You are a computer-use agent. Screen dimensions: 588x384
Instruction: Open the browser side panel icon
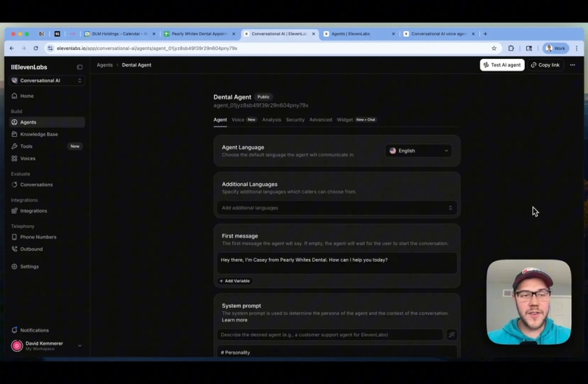coord(528,49)
